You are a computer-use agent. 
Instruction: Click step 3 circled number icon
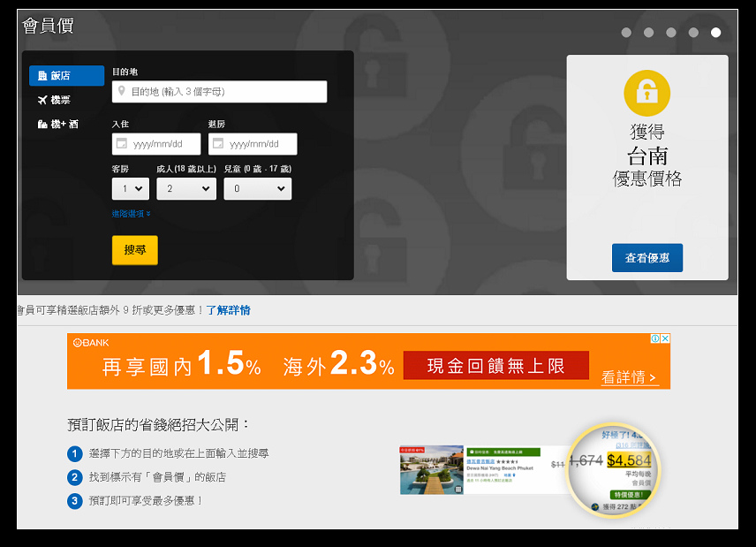click(75, 501)
